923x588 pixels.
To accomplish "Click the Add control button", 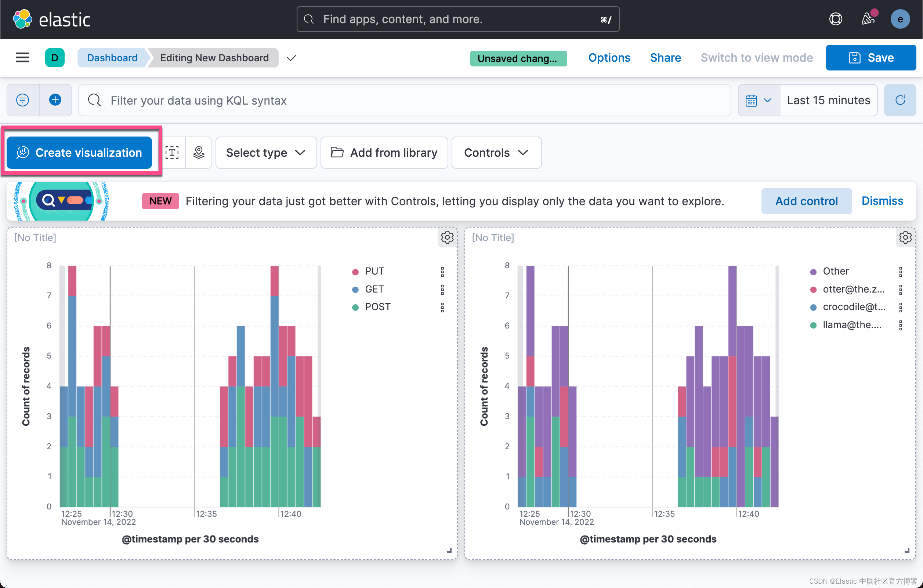I will click(806, 201).
